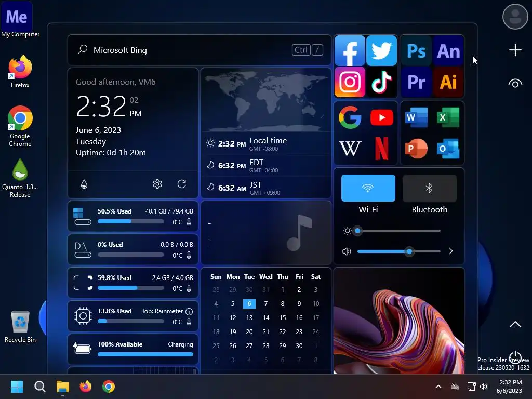Open the Twitter shortcut tile

coord(382,50)
